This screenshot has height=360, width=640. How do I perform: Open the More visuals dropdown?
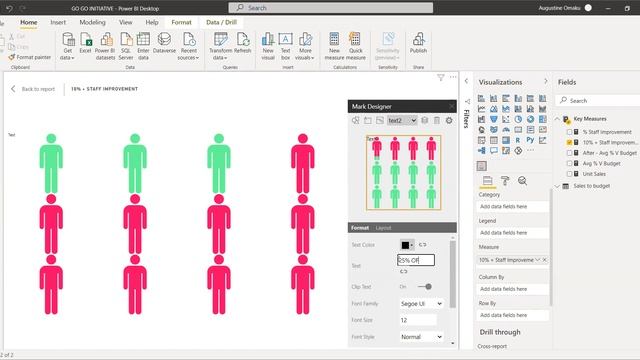click(305, 46)
